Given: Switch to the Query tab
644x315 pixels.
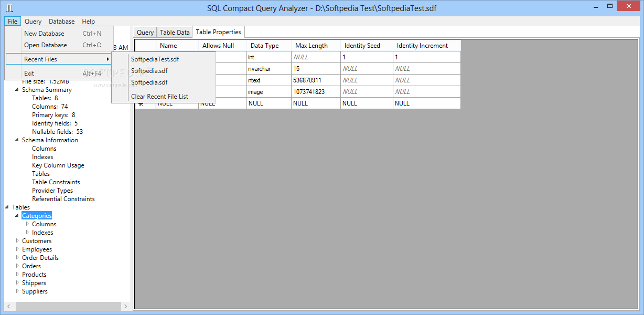Looking at the screenshot, I should 145,33.
